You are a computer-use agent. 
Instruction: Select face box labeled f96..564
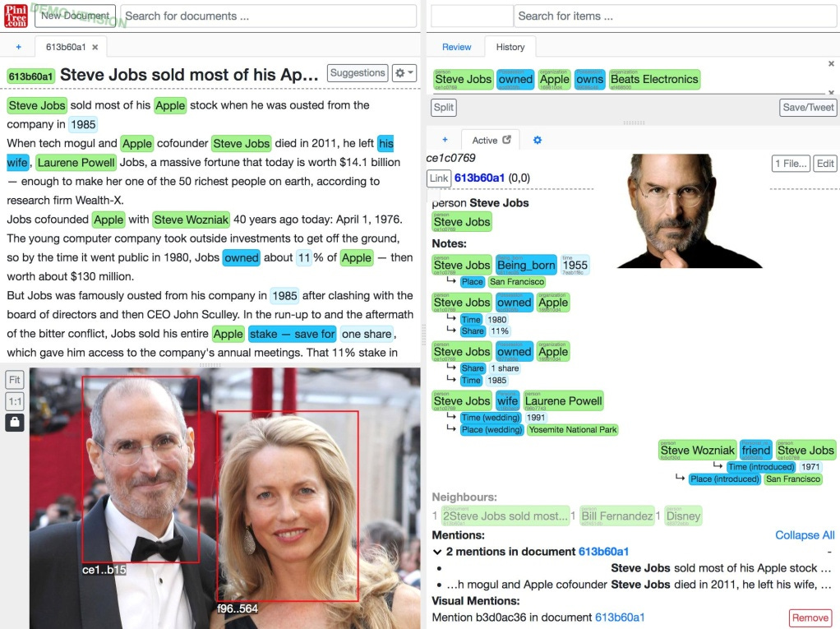pos(288,506)
